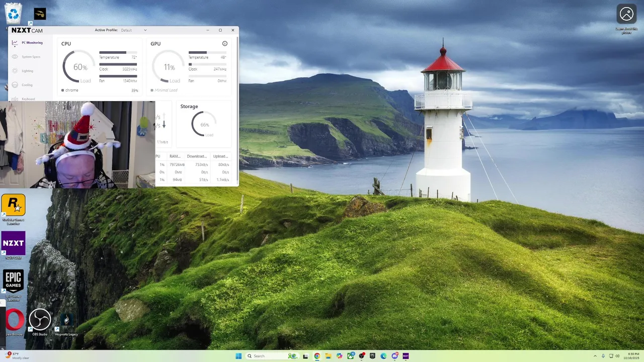The width and height of the screenshot is (644, 362).
Task: Click the 753KB/s download cell
Action: tap(201, 164)
